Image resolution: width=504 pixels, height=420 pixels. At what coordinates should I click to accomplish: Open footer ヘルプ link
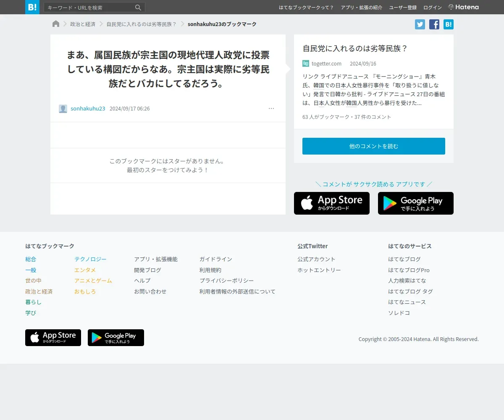142,281
